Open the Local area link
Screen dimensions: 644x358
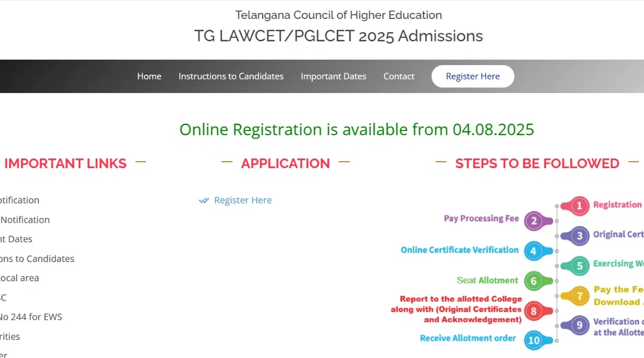(19, 278)
